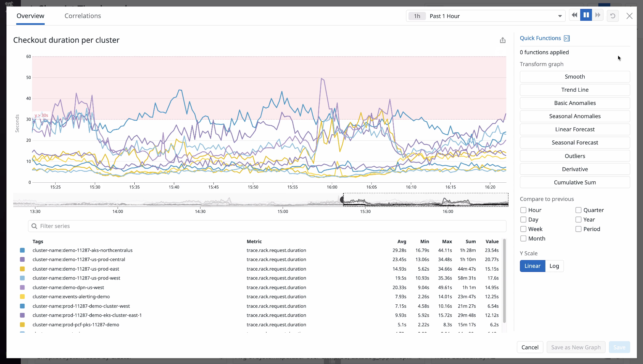Collapse the Quick Functions panel icon
The height and width of the screenshot is (364, 643).
coord(567,38)
